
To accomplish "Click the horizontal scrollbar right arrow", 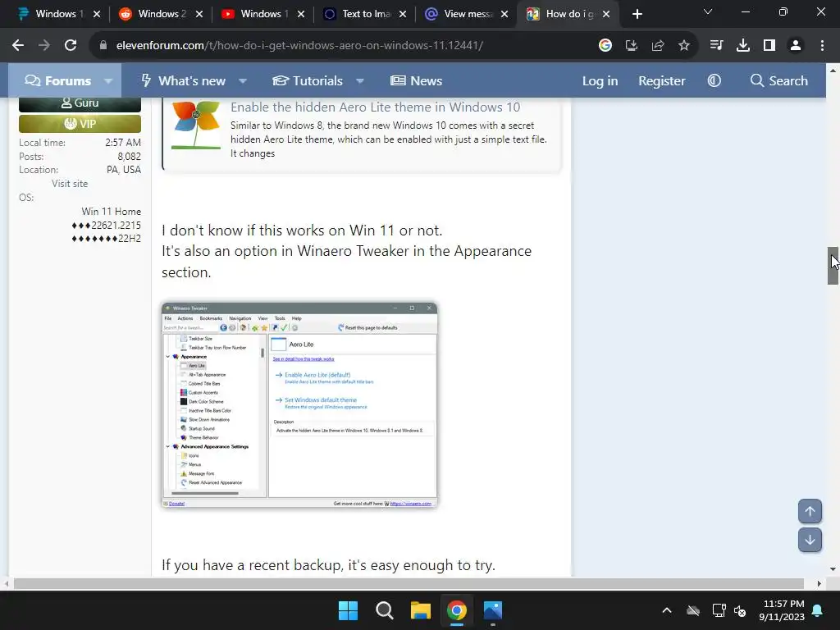I will coord(819,583).
